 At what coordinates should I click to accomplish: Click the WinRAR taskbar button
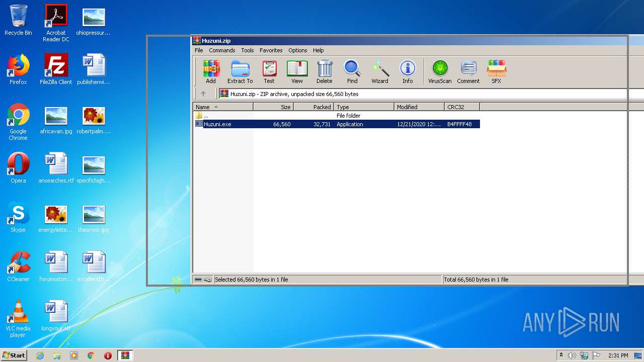[x=125, y=355]
